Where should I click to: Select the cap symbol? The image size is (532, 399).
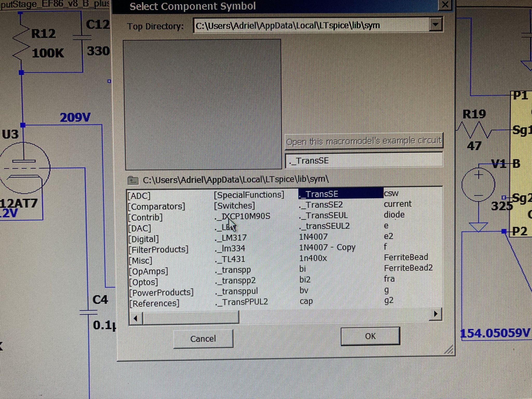click(x=306, y=301)
